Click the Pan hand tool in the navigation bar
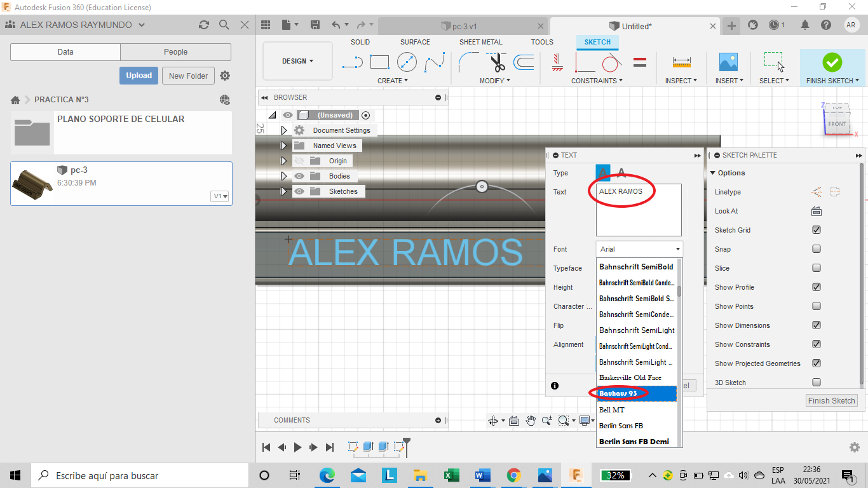This screenshot has height=488, width=868. click(531, 421)
